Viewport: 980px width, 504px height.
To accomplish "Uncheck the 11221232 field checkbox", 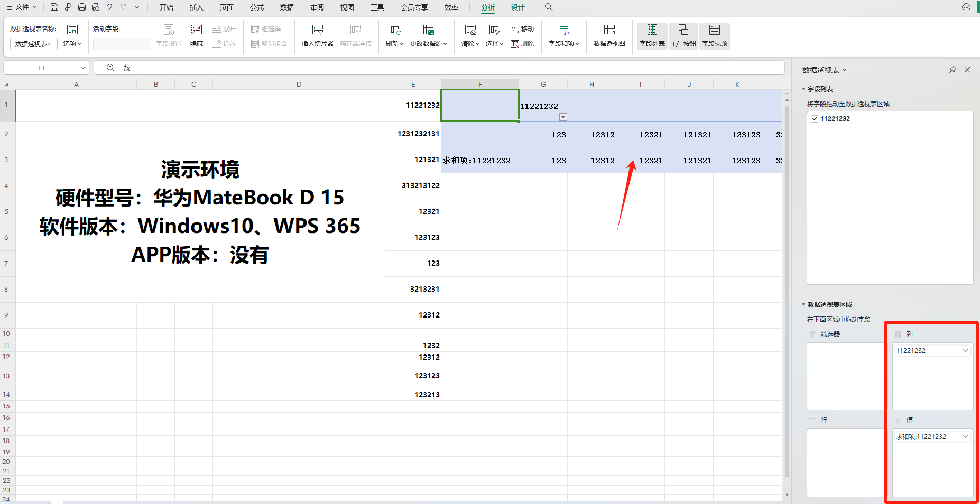I will [x=815, y=118].
